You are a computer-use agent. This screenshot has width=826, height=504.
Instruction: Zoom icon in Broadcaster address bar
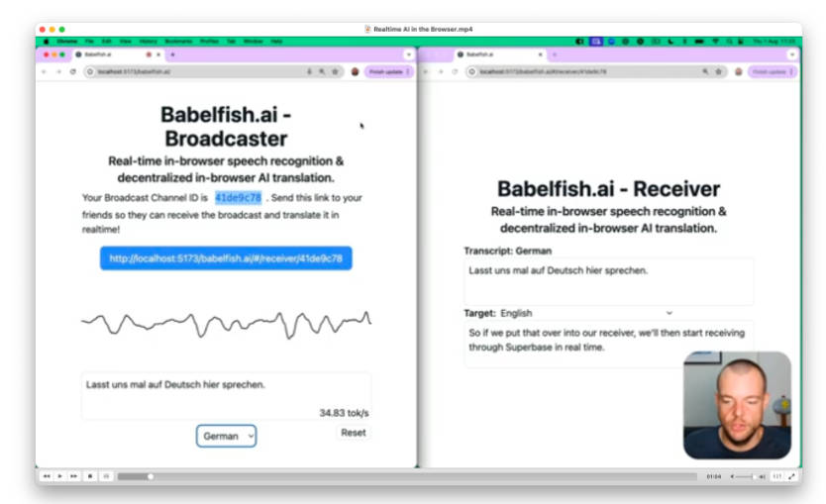[322, 71]
